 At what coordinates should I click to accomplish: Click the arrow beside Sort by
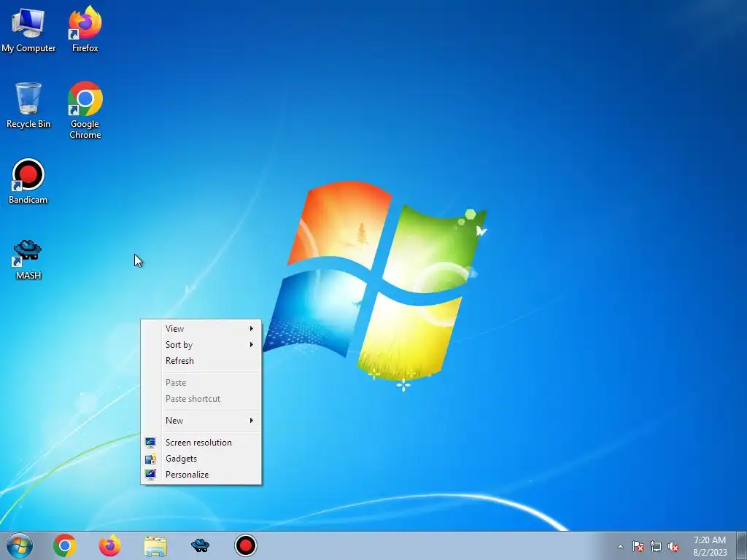(252, 345)
